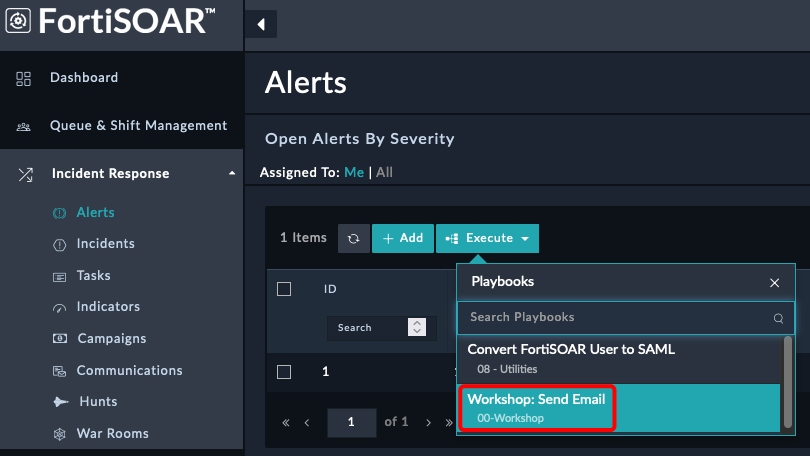Go to the previous page
This screenshot has width=810, height=456.
coord(307,423)
